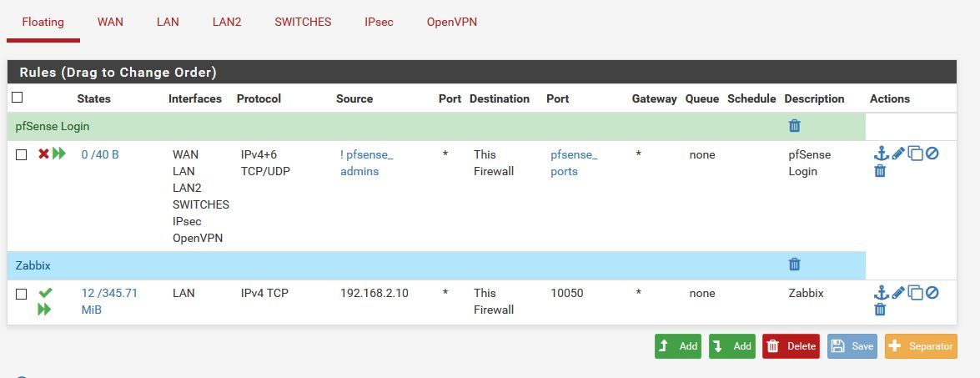Open the OpenVPN tab
Viewport: 980px width, 378px height.
(x=452, y=22)
